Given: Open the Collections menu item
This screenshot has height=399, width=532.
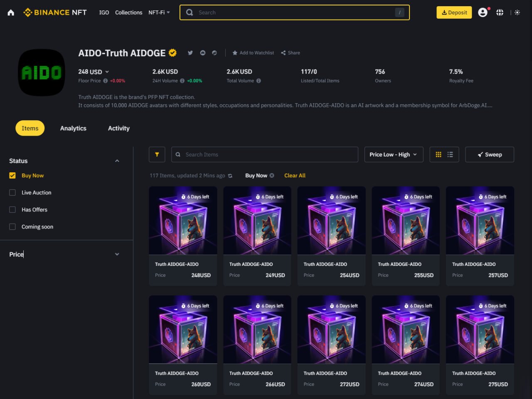Looking at the screenshot, I should 128,12.
